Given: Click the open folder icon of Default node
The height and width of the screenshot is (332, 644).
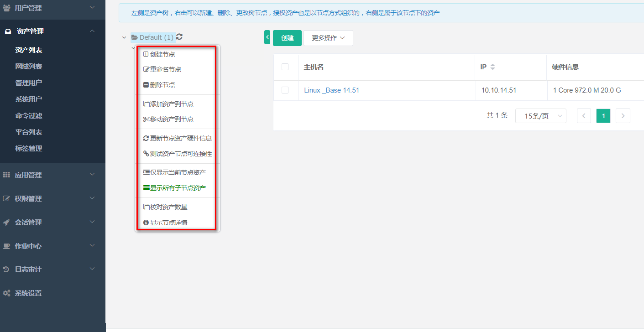Looking at the screenshot, I should 135,37.
